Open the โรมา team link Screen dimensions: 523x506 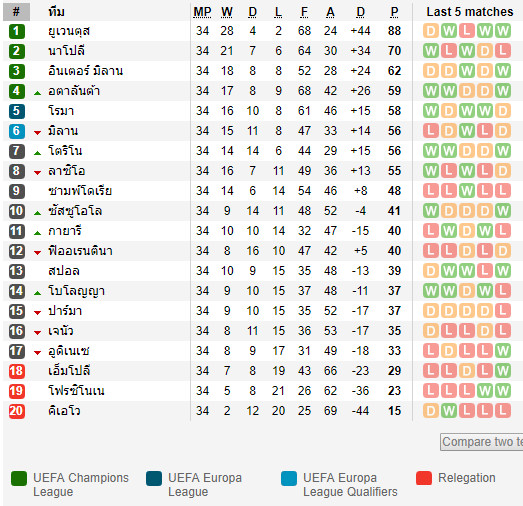click(x=61, y=111)
